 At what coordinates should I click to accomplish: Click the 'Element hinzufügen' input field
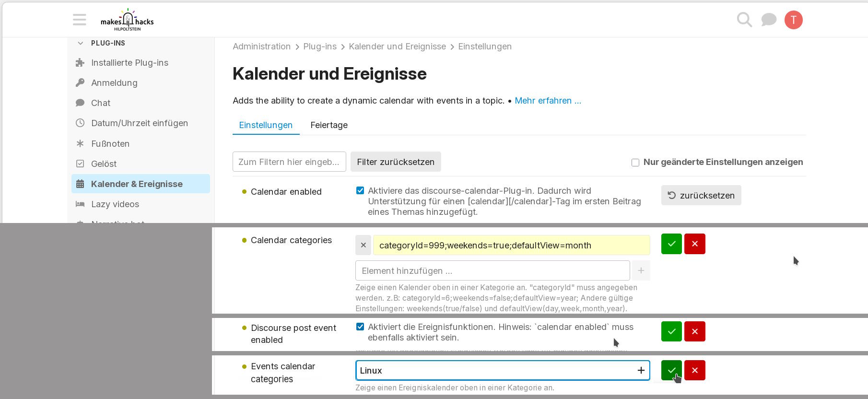point(492,271)
